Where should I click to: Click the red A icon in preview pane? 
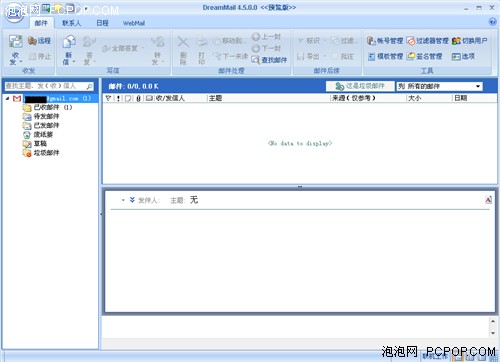click(x=488, y=200)
